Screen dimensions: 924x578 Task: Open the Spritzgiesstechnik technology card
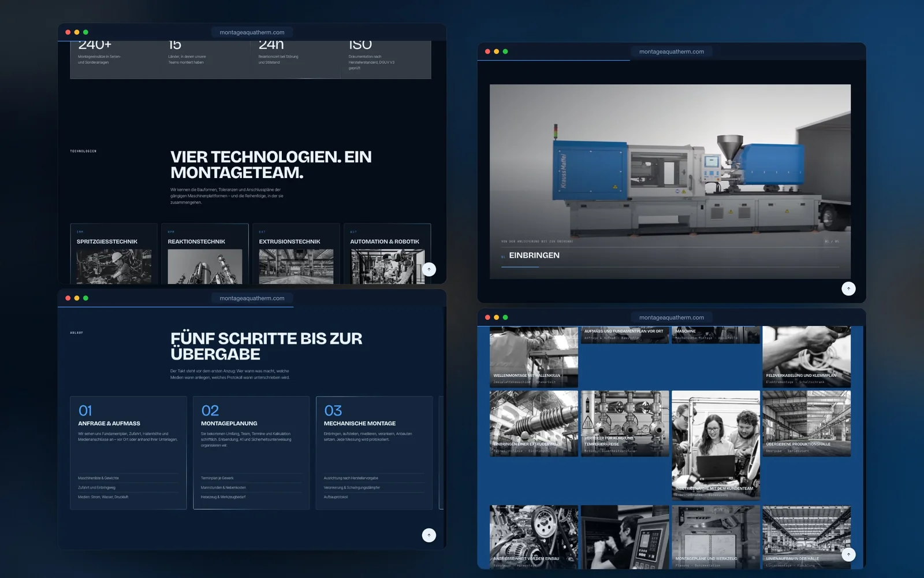pyautogui.click(x=114, y=254)
